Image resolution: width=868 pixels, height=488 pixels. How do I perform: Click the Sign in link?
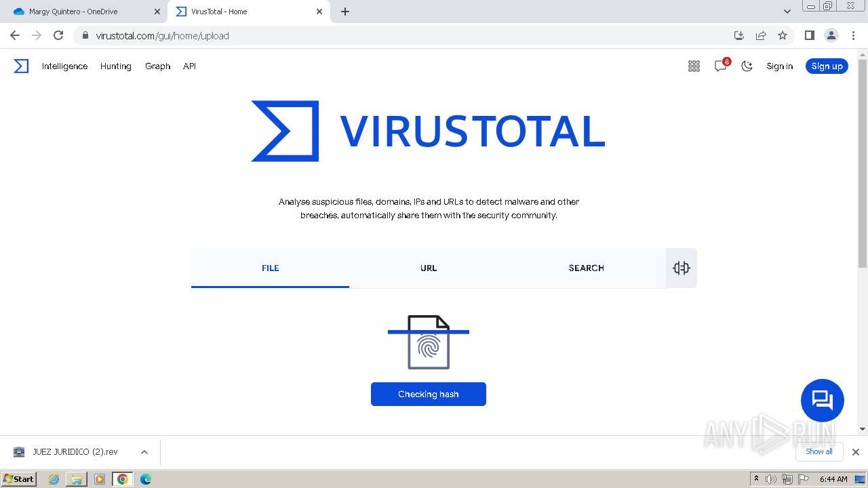coord(779,66)
